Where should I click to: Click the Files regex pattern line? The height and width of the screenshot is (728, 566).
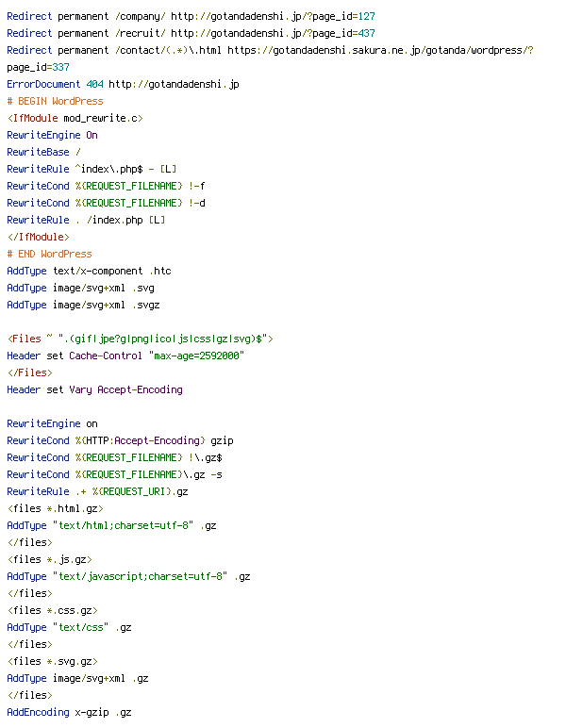click(140, 339)
